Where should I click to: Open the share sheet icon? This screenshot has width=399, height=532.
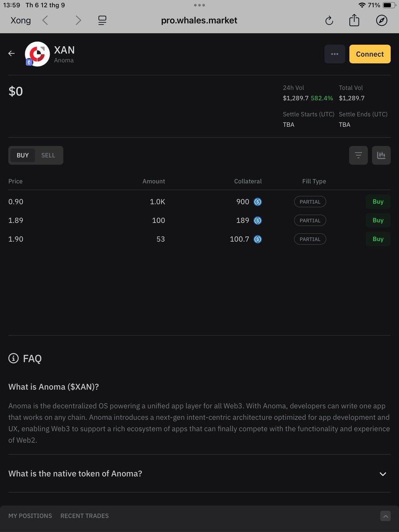pyautogui.click(x=354, y=20)
